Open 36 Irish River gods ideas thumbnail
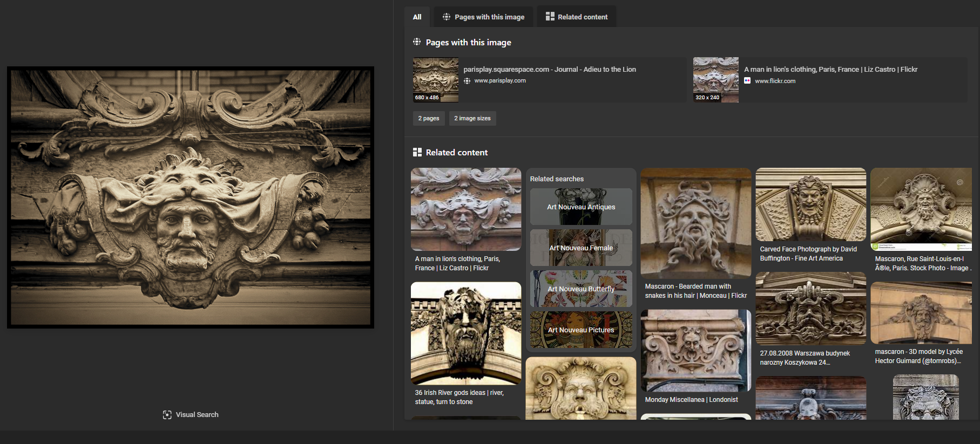 (x=466, y=333)
